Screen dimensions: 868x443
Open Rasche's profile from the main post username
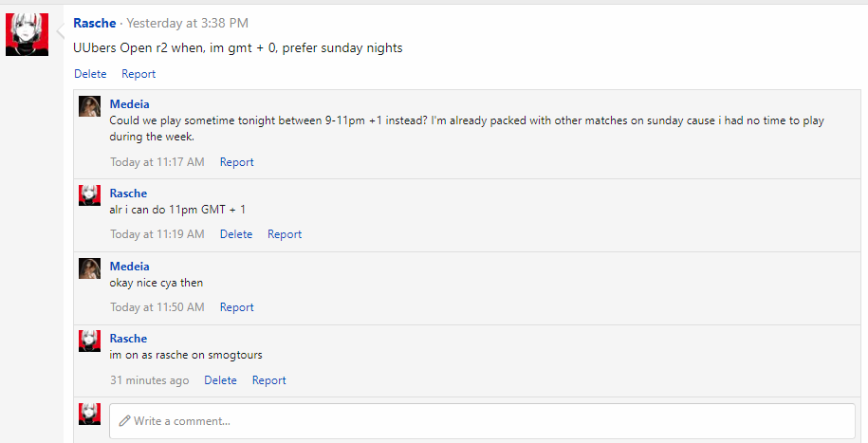coord(95,23)
